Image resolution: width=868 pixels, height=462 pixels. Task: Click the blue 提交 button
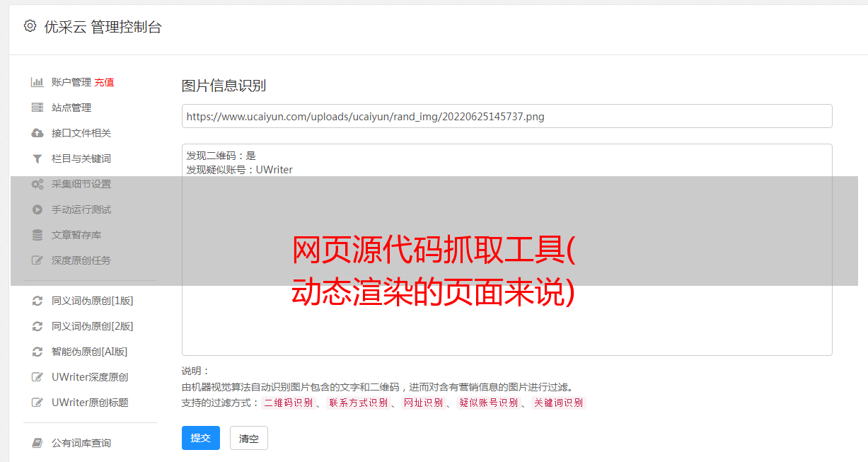[x=201, y=438]
